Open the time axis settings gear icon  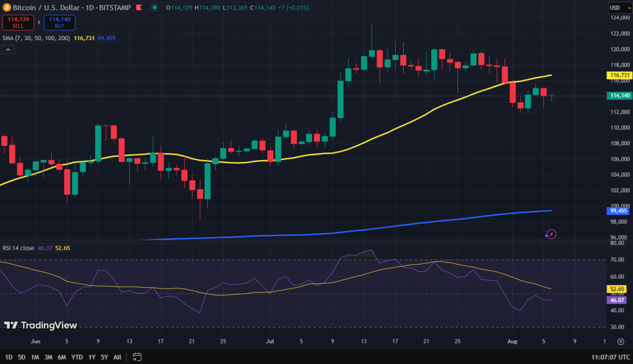[621, 341]
